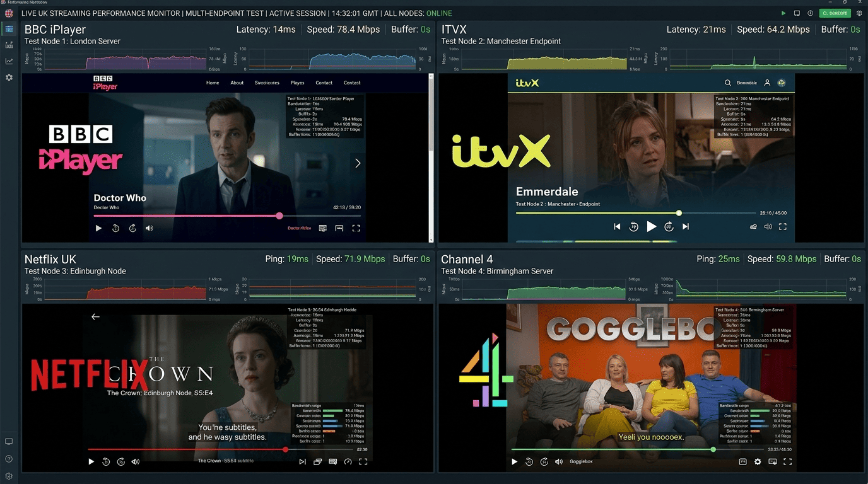Open the top-right corner settings gear
Viewport: 868px width, 484px height.
point(859,13)
